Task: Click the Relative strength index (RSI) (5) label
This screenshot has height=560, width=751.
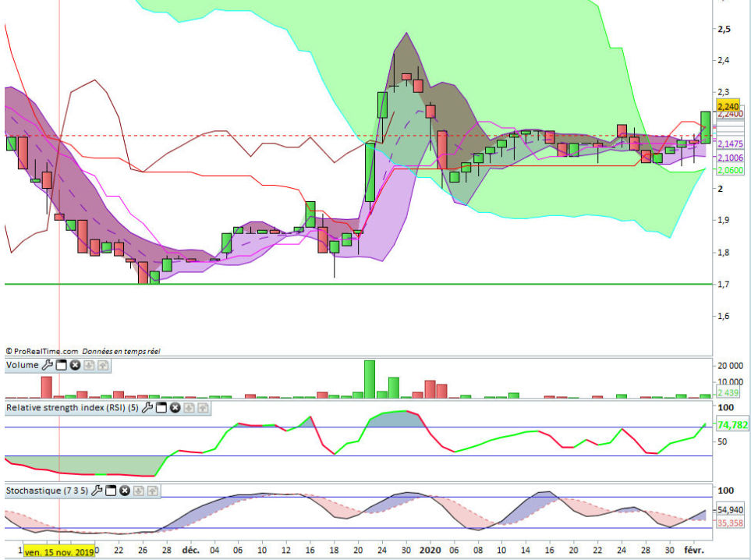Action: 73,408
